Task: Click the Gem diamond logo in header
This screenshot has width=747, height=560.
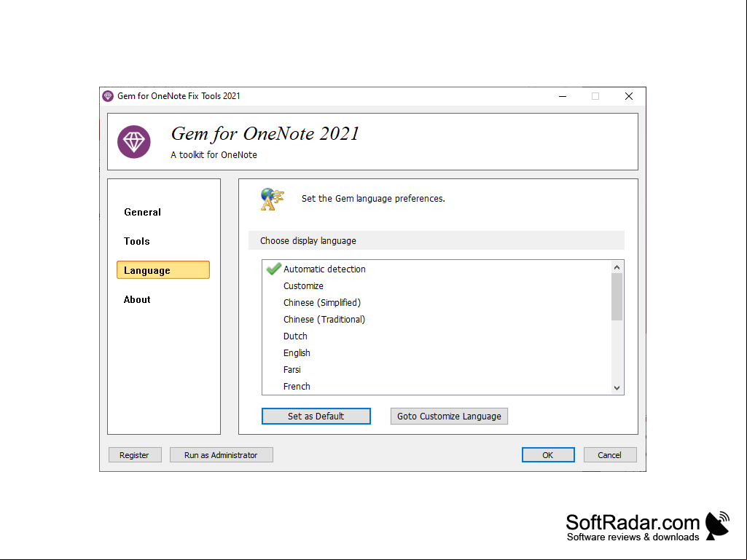Action: [x=134, y=141]
